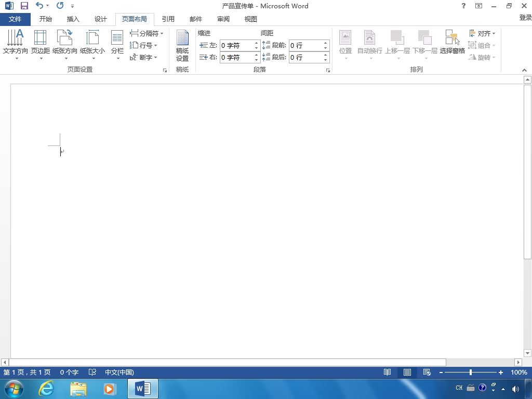Click the horizontal scrollbar right arrow
Image resolution: width=532 pixels, height=399 pixels.
pyautogui.click(x=518, y=362)
